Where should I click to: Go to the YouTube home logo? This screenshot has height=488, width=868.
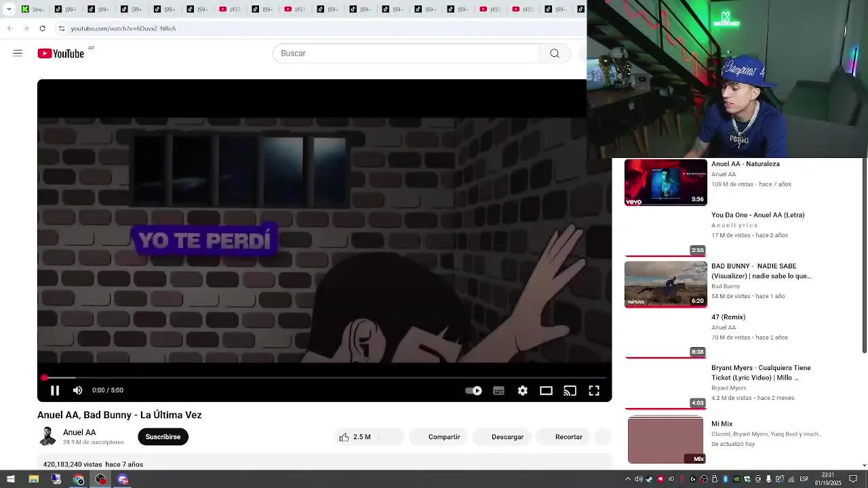click(x=61, y=54)
